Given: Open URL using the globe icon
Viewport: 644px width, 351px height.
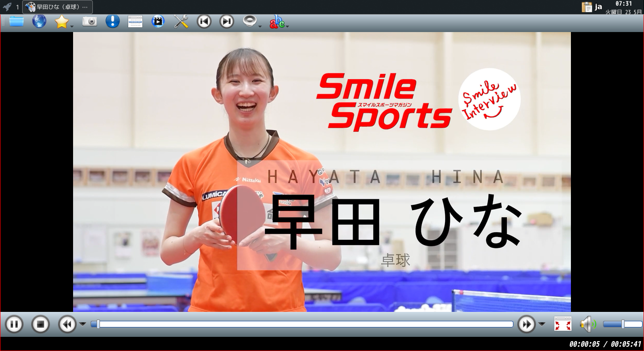Looking at the screenshot, I should pos(39,22).
